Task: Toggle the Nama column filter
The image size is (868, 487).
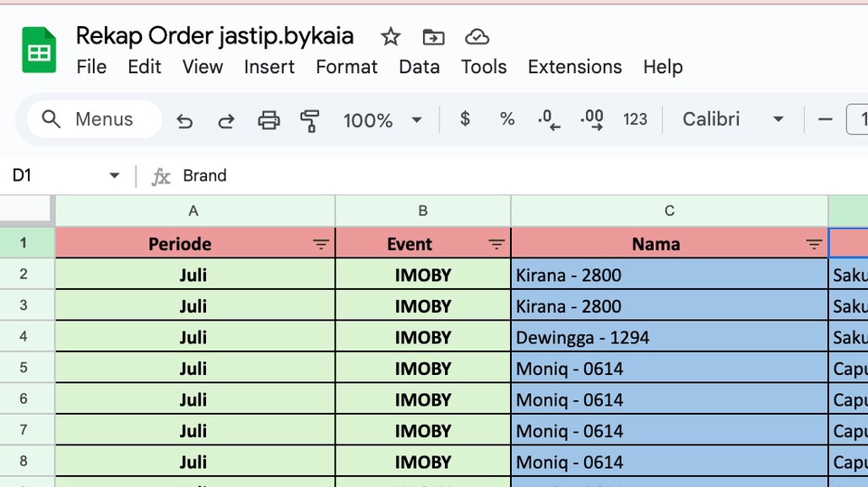Action: pyautogui.click(x=814, y=244)
